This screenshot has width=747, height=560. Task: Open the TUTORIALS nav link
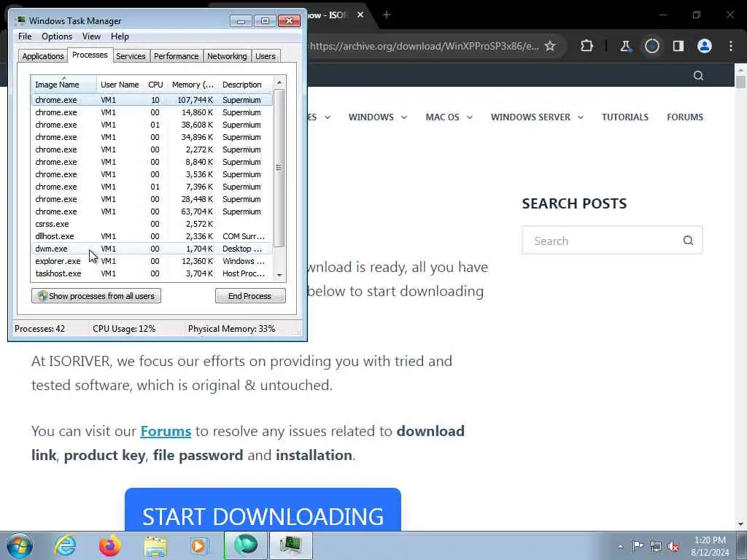coord(625,117)
